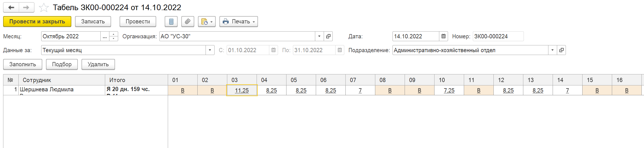The image size is (644, 148).
Task: Expand the Подразделение dropdown list
Action: pyautogui.click(x=552, y=50)
